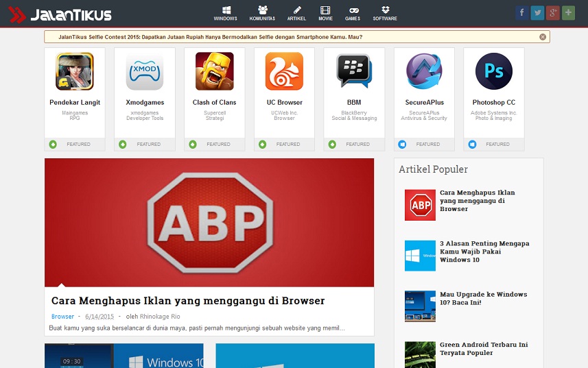588x368 pixels.
Task: Click Android icon under Pendekar Langit
Action: [x=53, y=144]
